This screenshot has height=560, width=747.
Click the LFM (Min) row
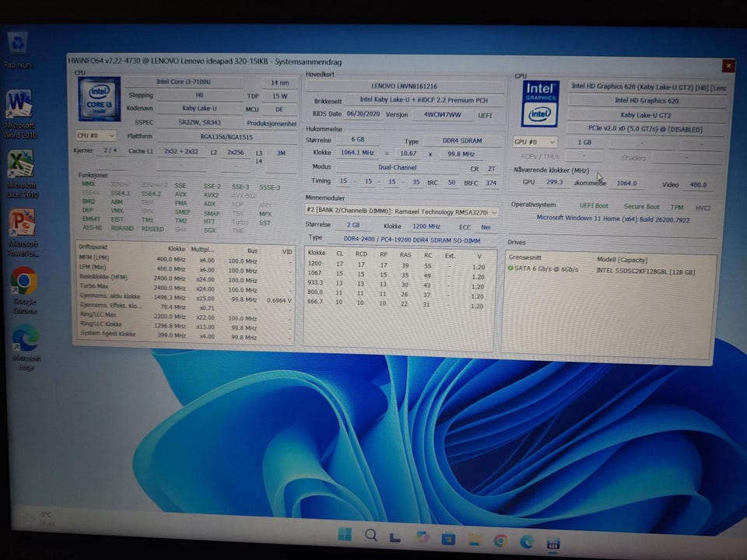(185, 268)
